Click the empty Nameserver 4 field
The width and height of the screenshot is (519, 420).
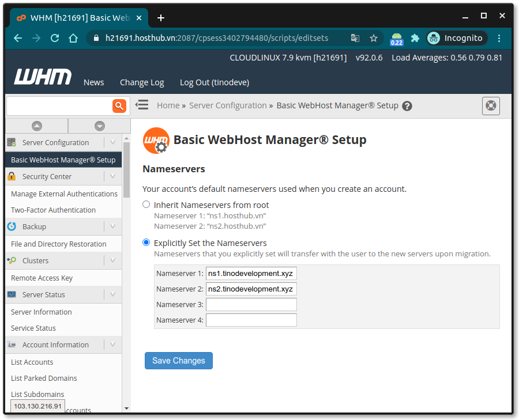point(251,320)
